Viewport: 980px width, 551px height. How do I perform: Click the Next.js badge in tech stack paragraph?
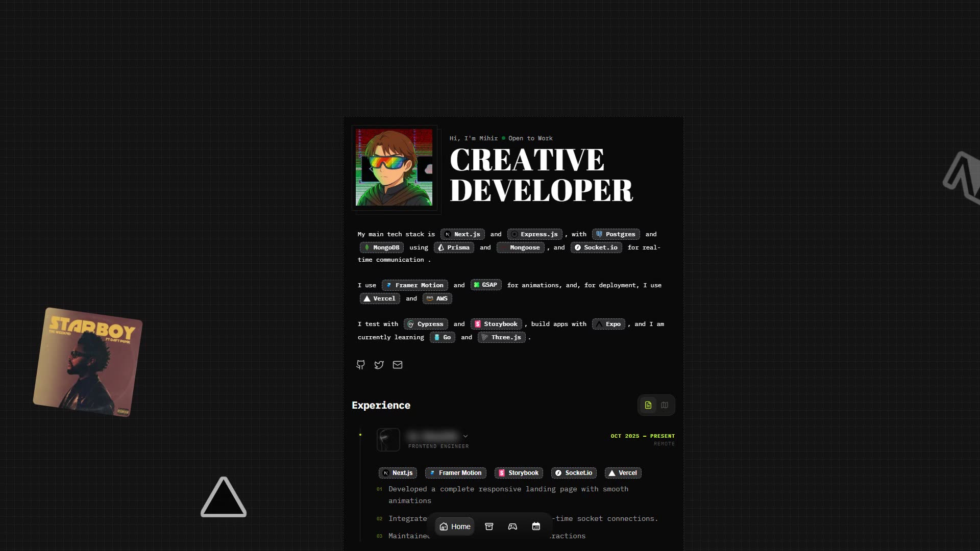tap(462, 234)
